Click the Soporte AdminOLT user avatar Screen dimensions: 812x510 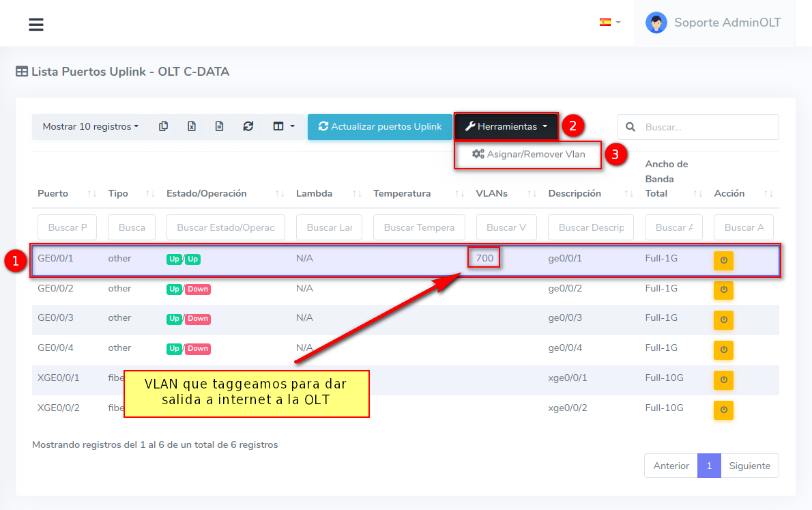(x=656, y=23)
